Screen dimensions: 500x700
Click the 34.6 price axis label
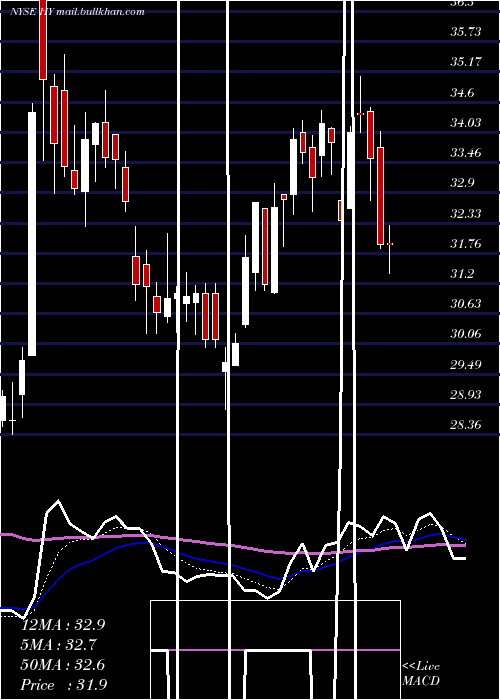(462, 93)
